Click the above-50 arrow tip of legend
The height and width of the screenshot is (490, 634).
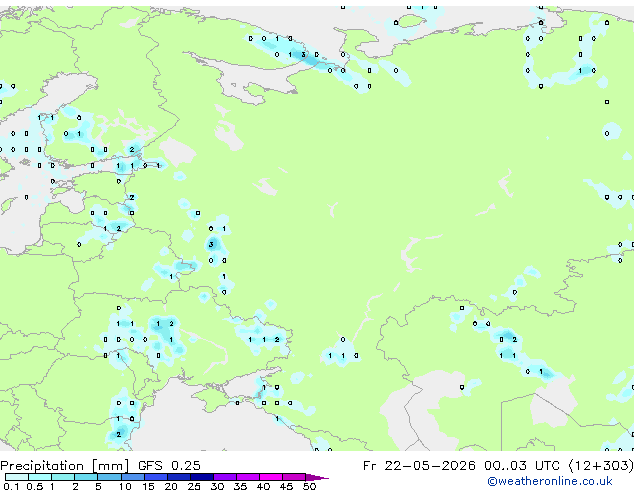tap(317, 478)
